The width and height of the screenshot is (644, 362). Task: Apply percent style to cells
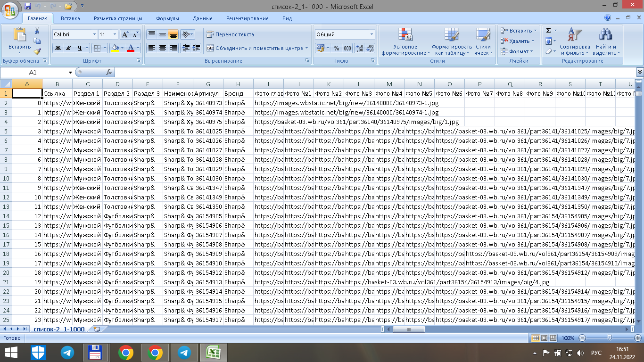(x=336, y=48)
